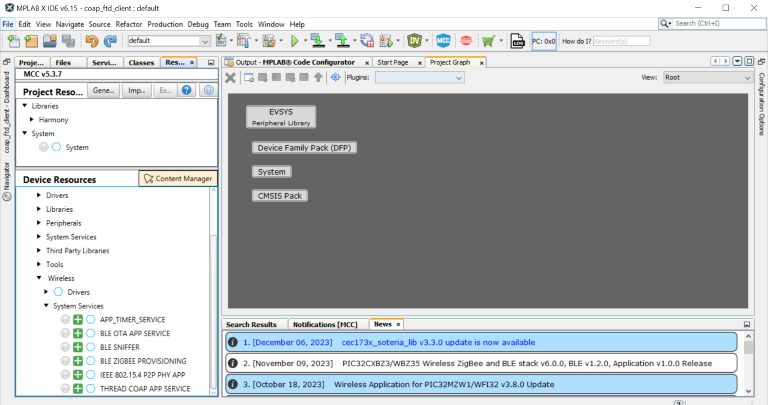Click the New Project toolbar icon
768x405 pixels.
pos(31,41)
